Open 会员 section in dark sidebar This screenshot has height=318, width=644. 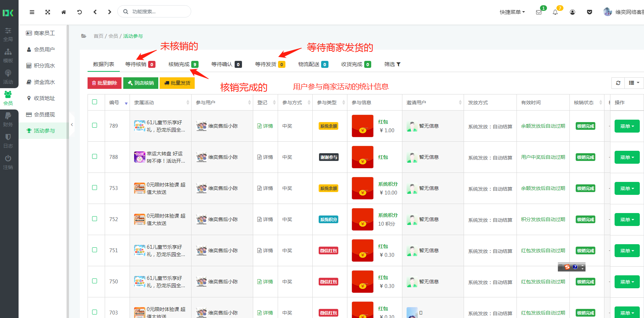tap(8, 98)
